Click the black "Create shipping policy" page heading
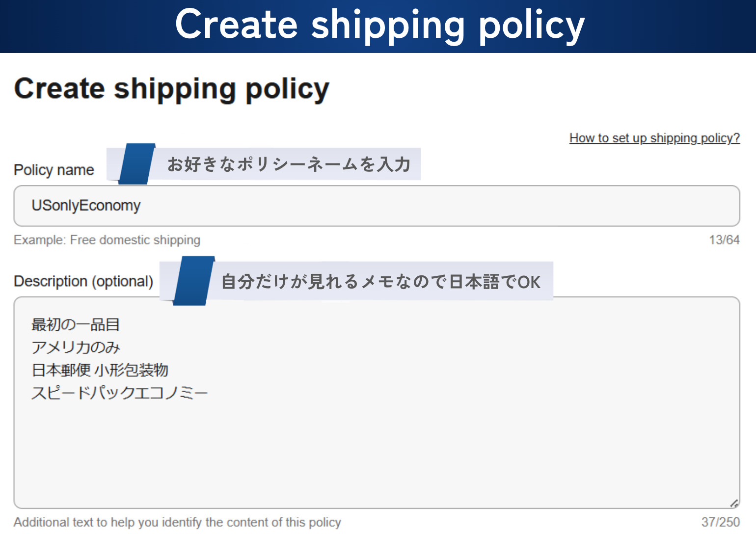Viewport: 756px width, 534px height. click(x=171, y=89)
